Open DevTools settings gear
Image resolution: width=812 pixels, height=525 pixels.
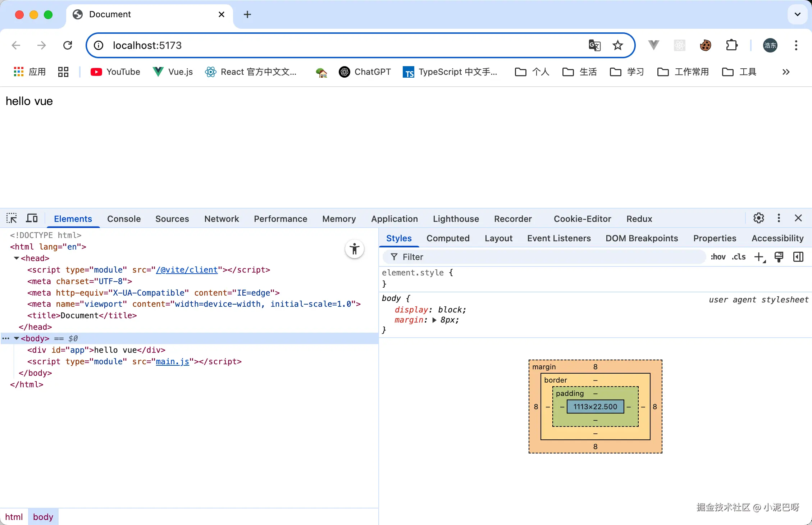point(758,218)
